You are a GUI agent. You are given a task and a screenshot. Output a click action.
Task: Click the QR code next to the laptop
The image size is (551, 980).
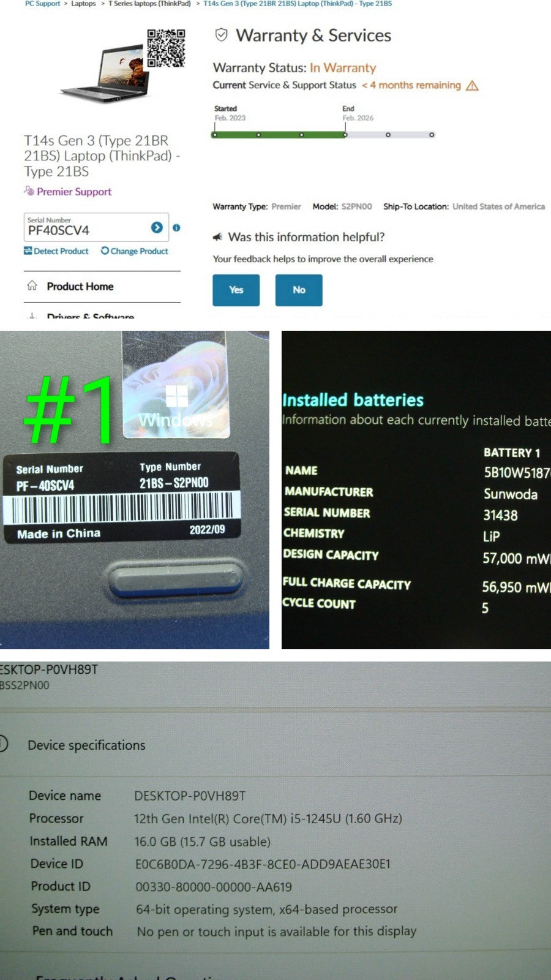(166, 48)
